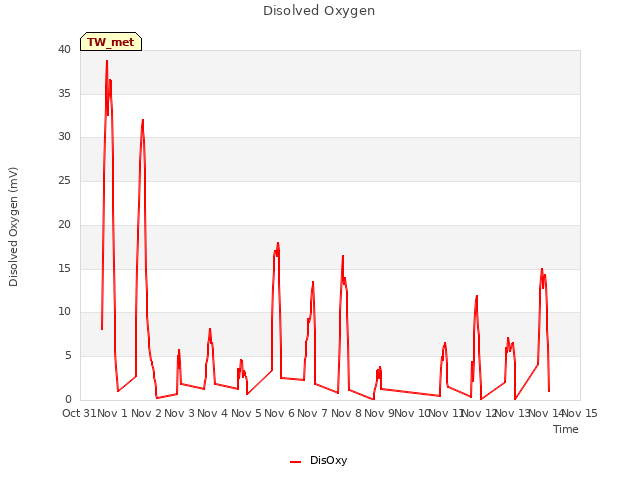Image resolution: width=640 pixels, height=480 pixels.
Task: Click the Disolved Oxygen (mV) axis label
Action: [x=13, y=227]
